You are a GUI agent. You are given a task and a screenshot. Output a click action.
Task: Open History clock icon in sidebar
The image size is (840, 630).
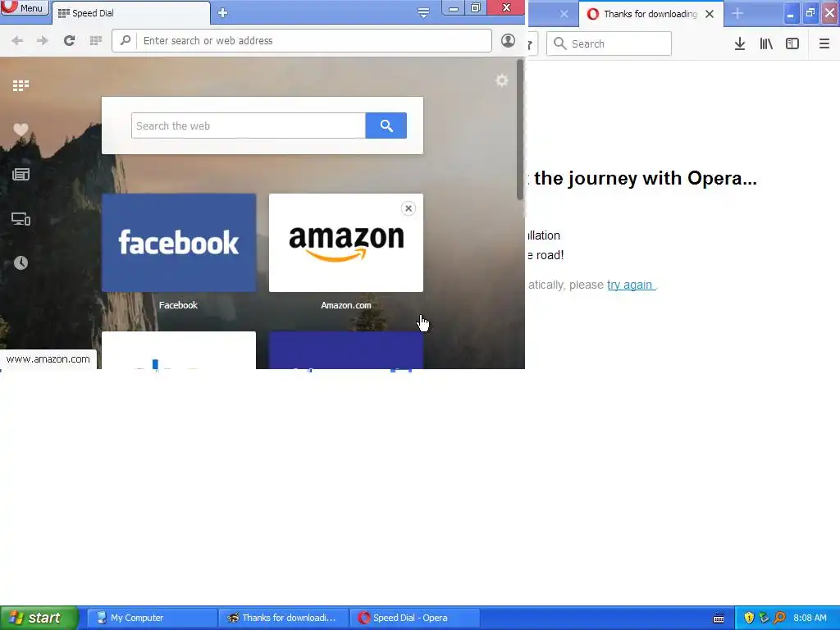21,262
